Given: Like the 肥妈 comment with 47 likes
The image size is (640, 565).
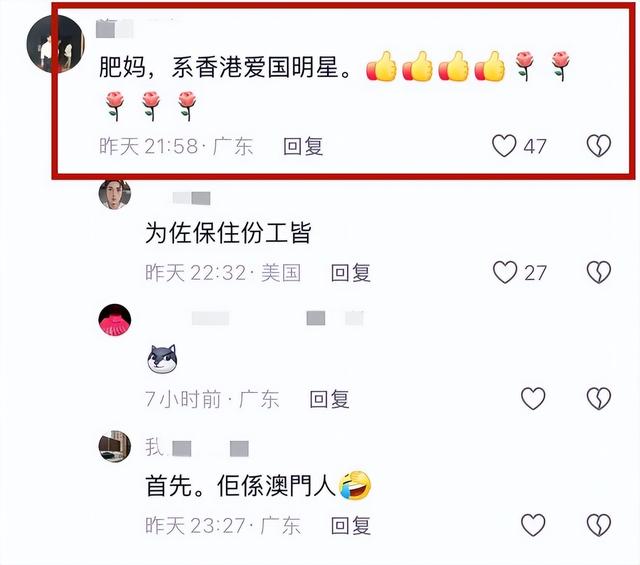Looking at the screenshot, I should (504, 146).
